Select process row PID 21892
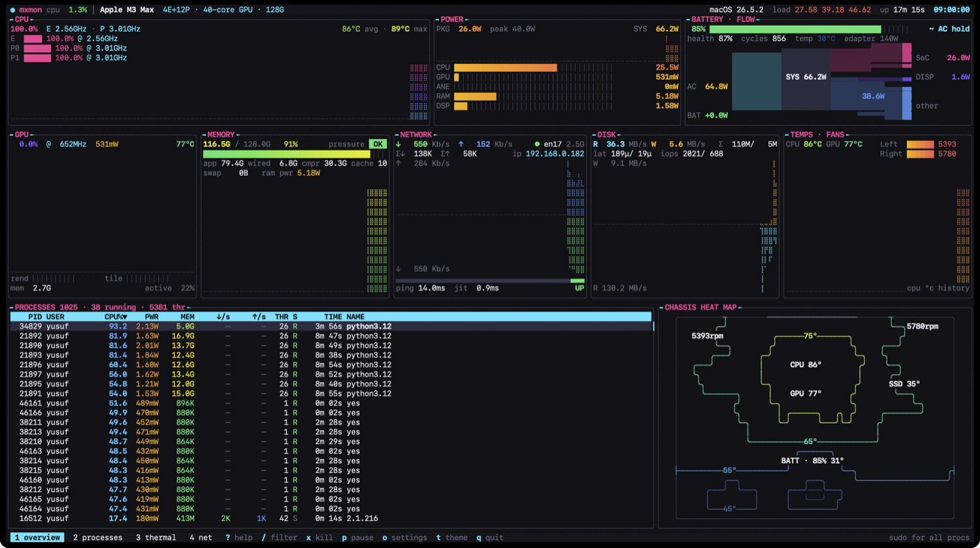980x548 pixels. [331, 336]
